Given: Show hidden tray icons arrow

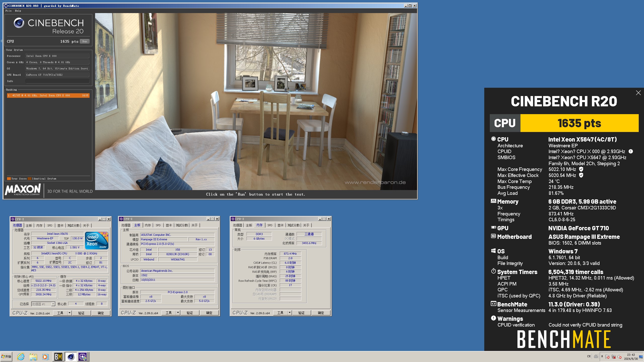Looking at the screenshot, I should point(602,356).
